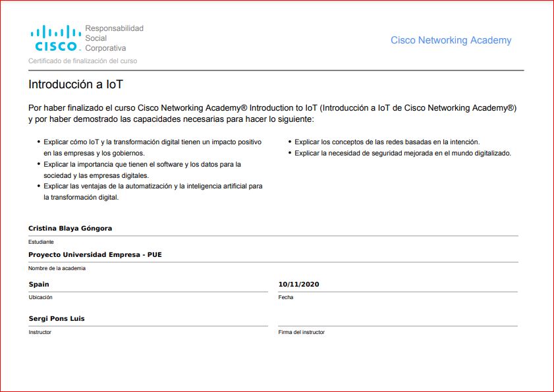Click the 'Responsabilidad Social Corporativa' text
This screenshot has height=392, width=554.
coord(114,38)
